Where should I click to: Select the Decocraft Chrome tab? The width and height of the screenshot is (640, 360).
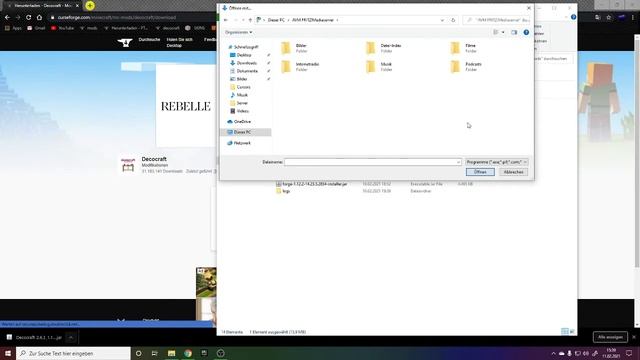42,6
